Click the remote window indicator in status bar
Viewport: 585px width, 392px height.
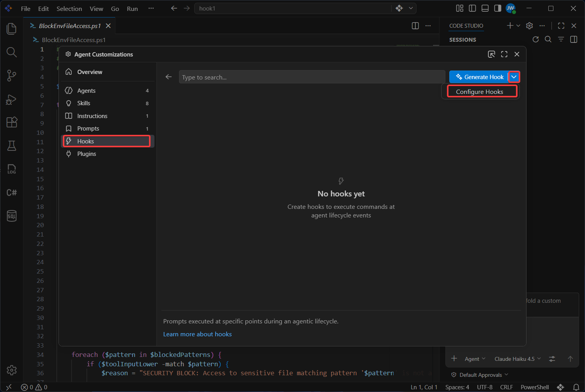(9, 387)
